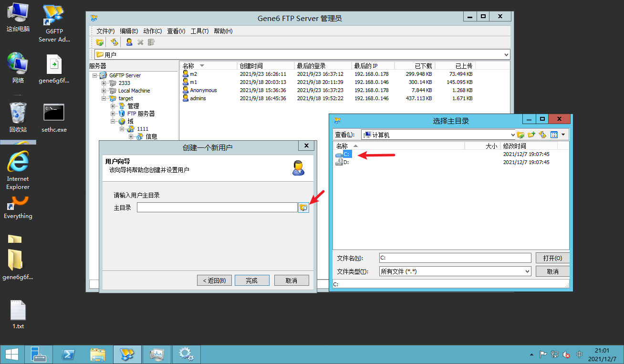The width and height of the screenshot is (624, 364).
Task: Open the 帮助(H) menu
Action: (x=223, y=31)
